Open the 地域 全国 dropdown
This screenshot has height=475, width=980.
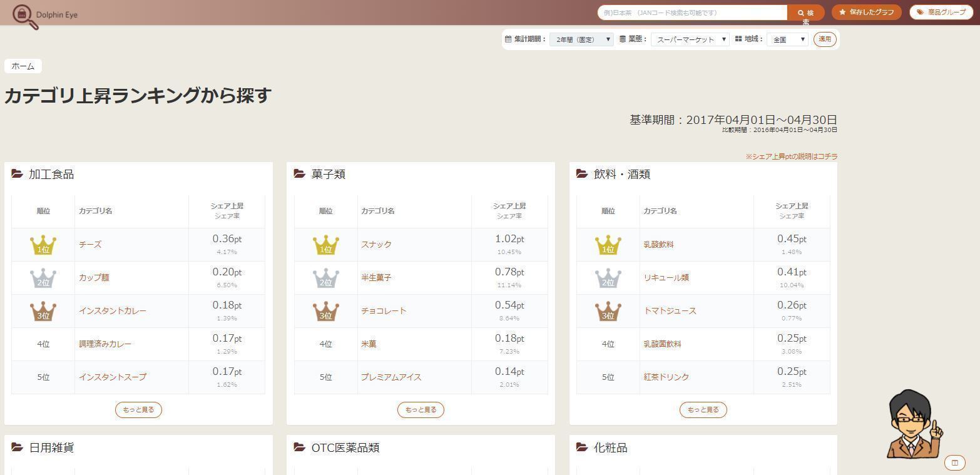tap(787, 39)
